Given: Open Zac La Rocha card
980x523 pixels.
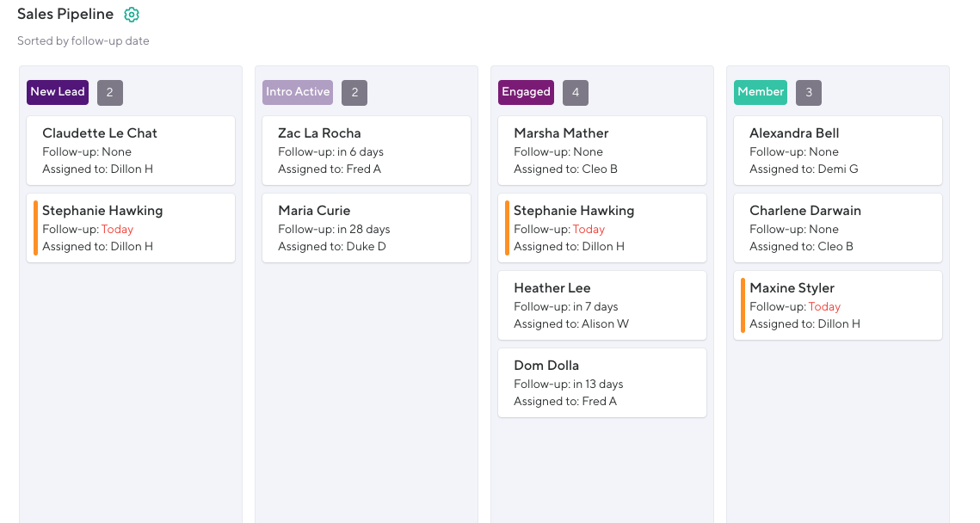Looking at the screenshot, I should pos(367,151).
